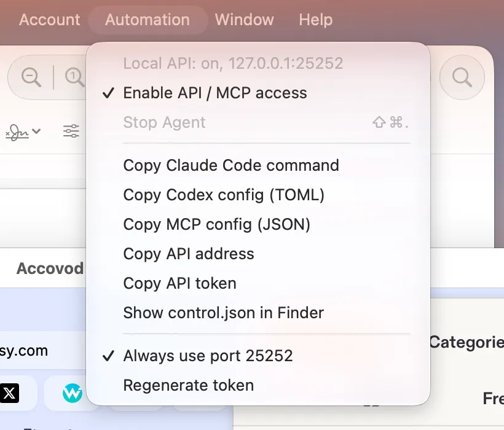The width and height of the screenshot is (504, 430).
Task: Select Copy MCP config (JSON)
Action: (x=258, y=224)
